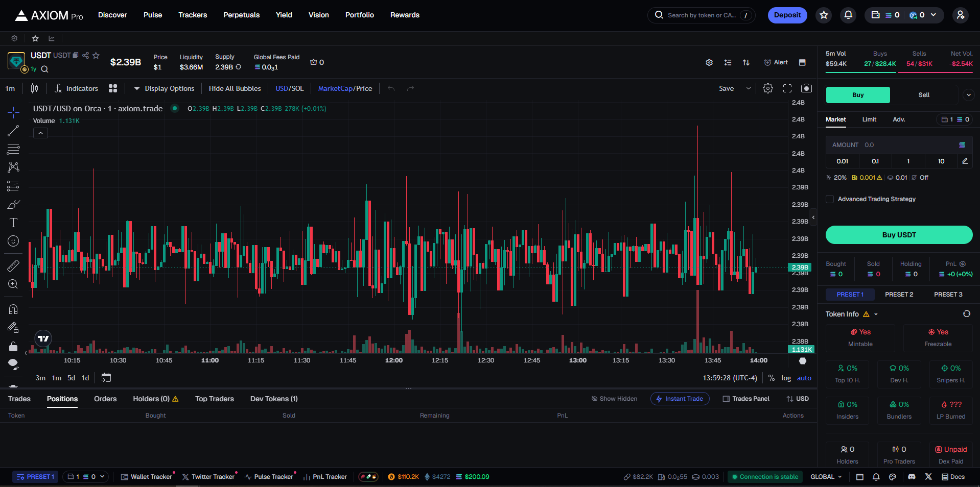Redo the last chart action

(410, 88)
